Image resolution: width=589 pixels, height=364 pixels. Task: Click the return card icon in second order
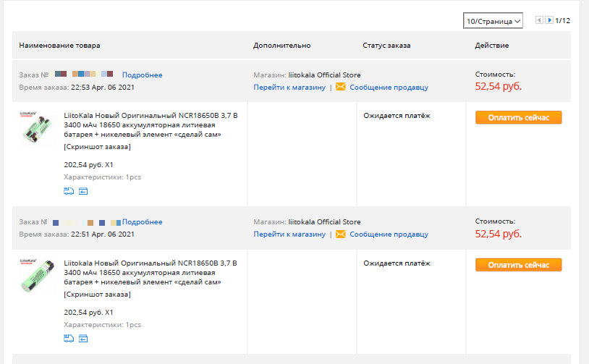[x=83, y=339]
